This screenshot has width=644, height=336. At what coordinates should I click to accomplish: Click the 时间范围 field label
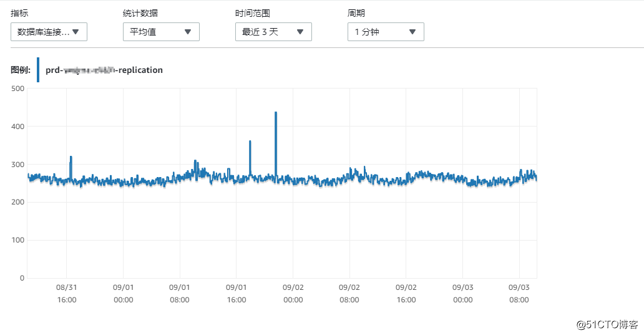coord(253,13)
